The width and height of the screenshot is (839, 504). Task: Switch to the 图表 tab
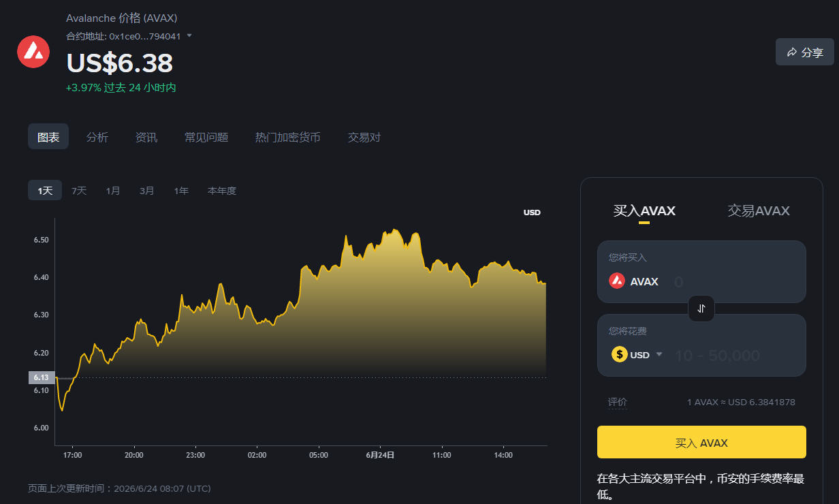click(x=48, y=137)
